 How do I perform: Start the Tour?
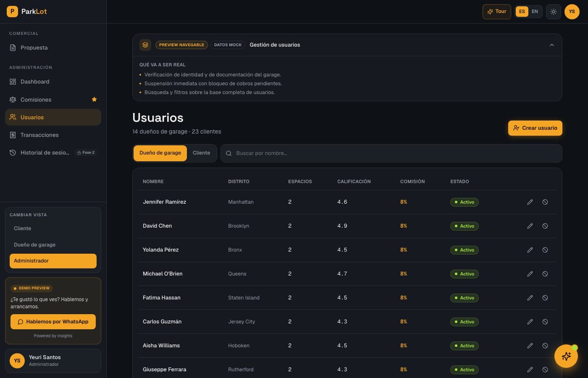tap(496, 12)
